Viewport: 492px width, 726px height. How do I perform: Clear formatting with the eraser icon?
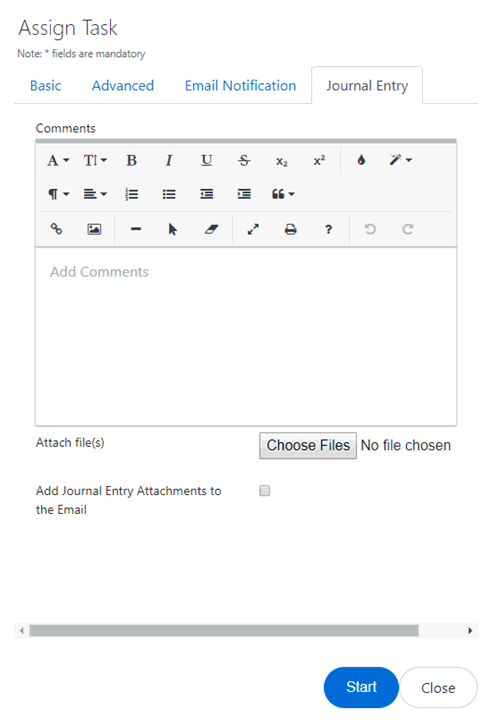[212, 229]
